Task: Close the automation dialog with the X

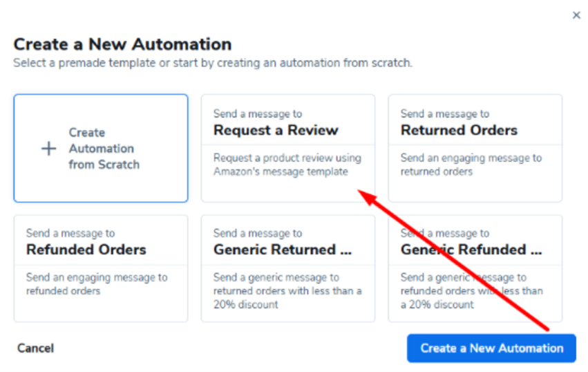Action: [576, 15]
